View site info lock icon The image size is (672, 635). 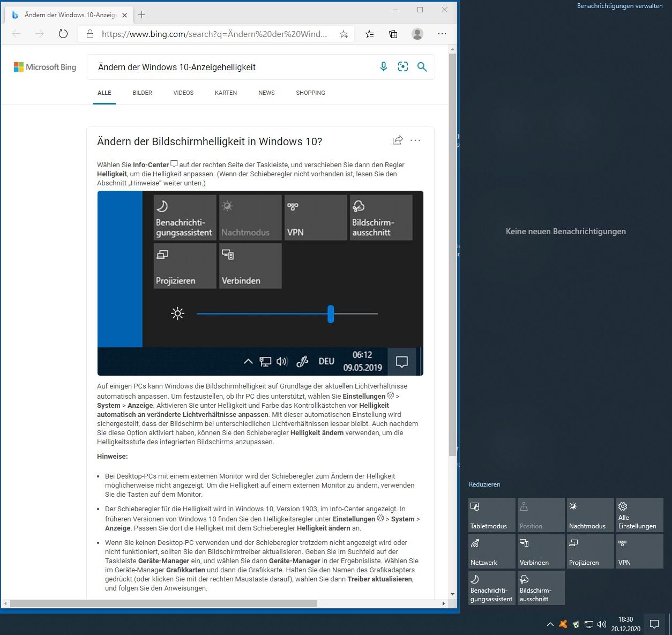click(x=89, y=34)
